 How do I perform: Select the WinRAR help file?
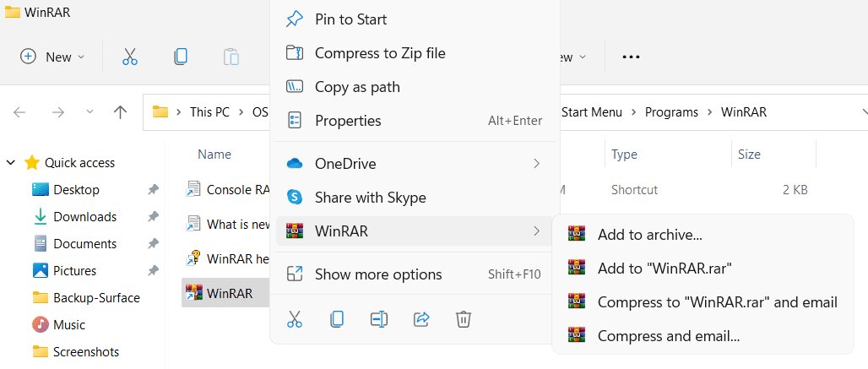[x=227, y=258]
